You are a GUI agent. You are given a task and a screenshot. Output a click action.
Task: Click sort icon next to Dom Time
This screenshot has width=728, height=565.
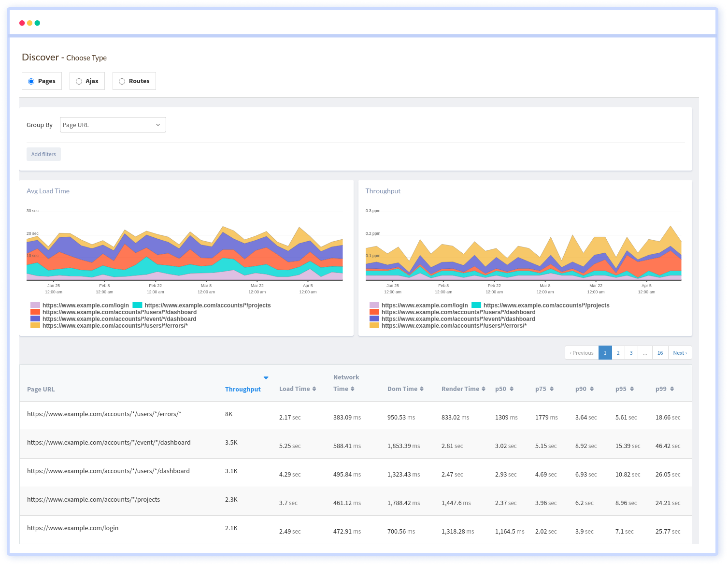(421, 389)
